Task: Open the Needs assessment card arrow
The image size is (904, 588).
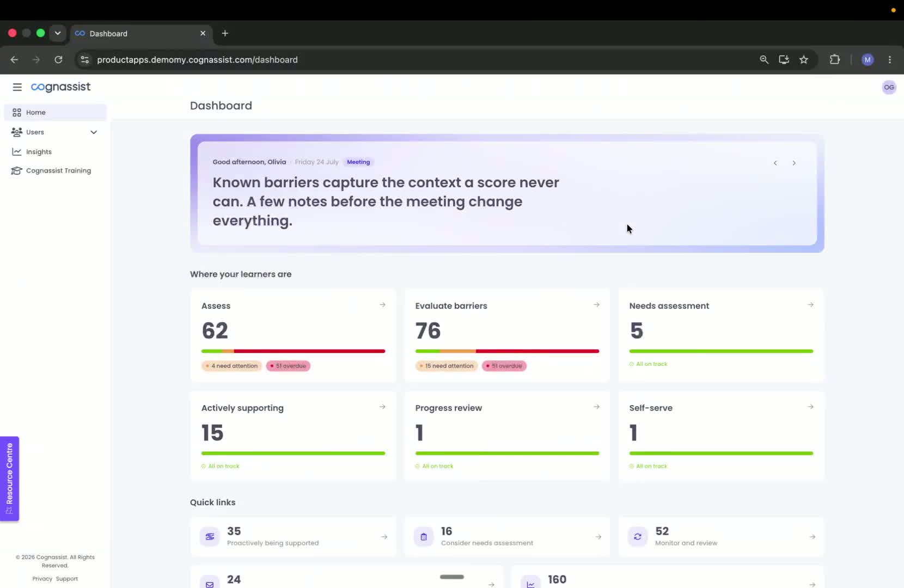Action: pyautogui.click(x=810, y=305)
